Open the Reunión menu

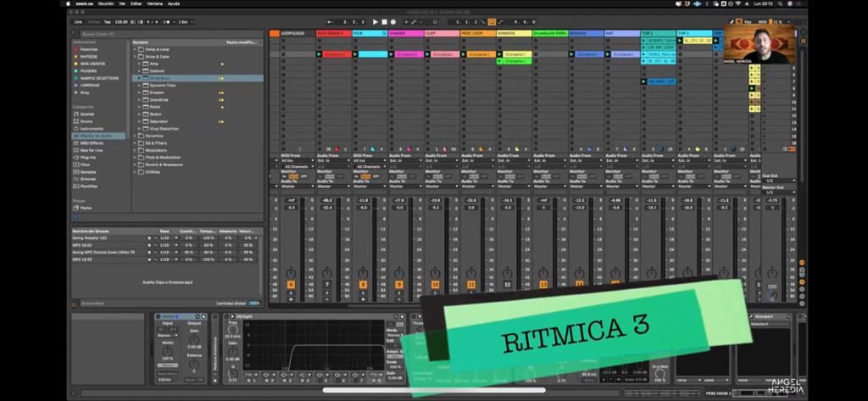point(106,3)
